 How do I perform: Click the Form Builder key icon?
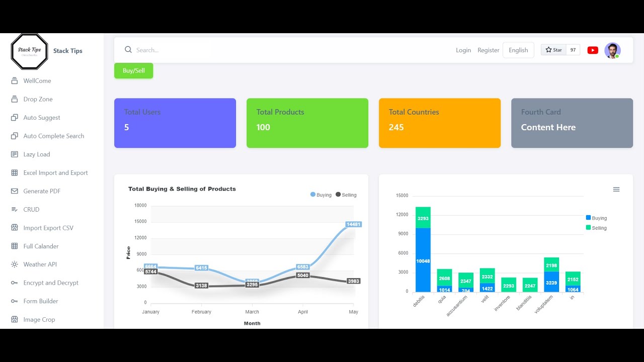click(x=14, y=301)
